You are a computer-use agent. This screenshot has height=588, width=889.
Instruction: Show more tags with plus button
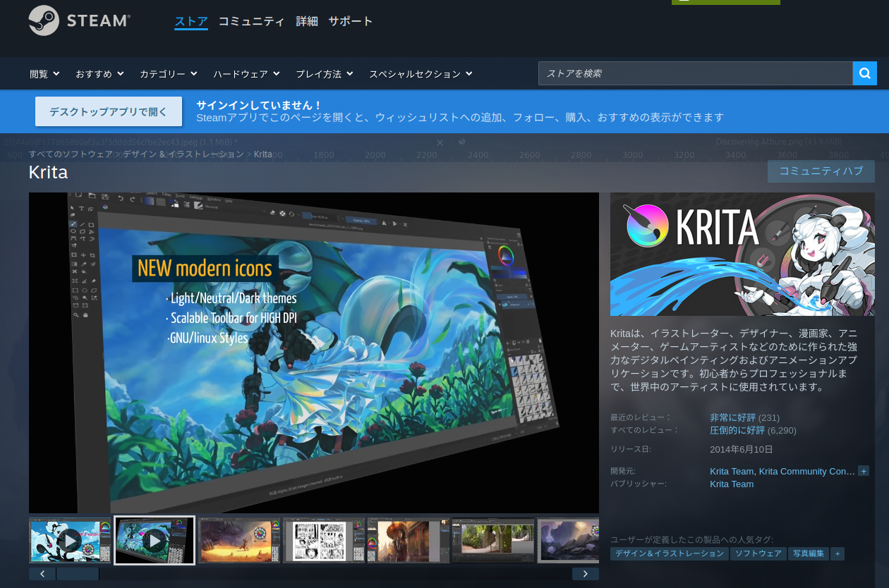click(x=837, y=554)
